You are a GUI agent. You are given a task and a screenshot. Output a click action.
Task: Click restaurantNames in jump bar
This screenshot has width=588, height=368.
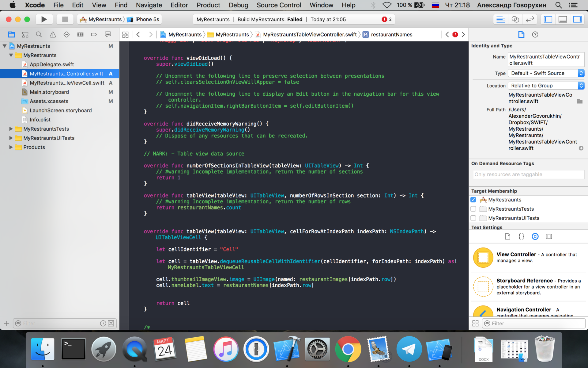391,35
